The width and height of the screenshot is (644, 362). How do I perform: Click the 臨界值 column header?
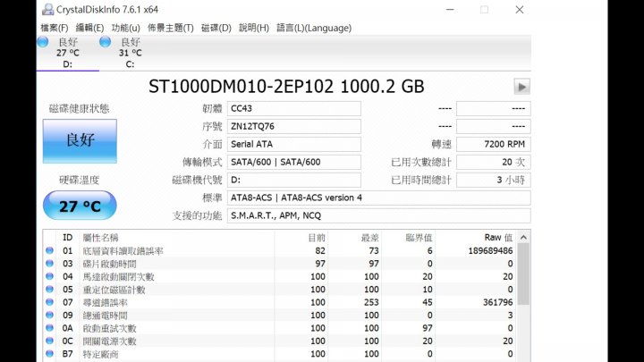408,238
